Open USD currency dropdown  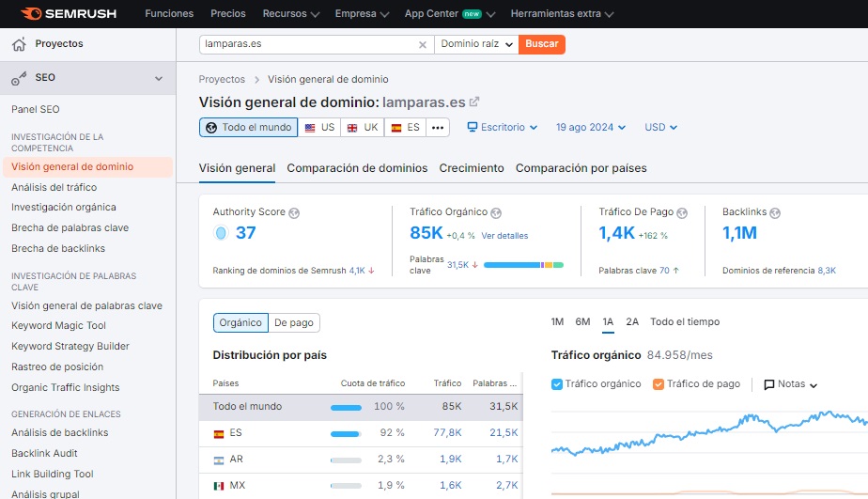[x=660, y=128]
